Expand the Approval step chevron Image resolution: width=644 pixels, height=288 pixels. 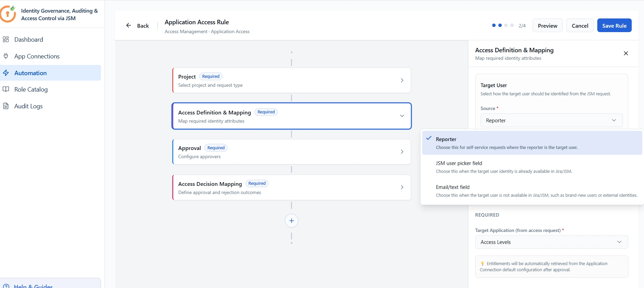pos(402,152)
